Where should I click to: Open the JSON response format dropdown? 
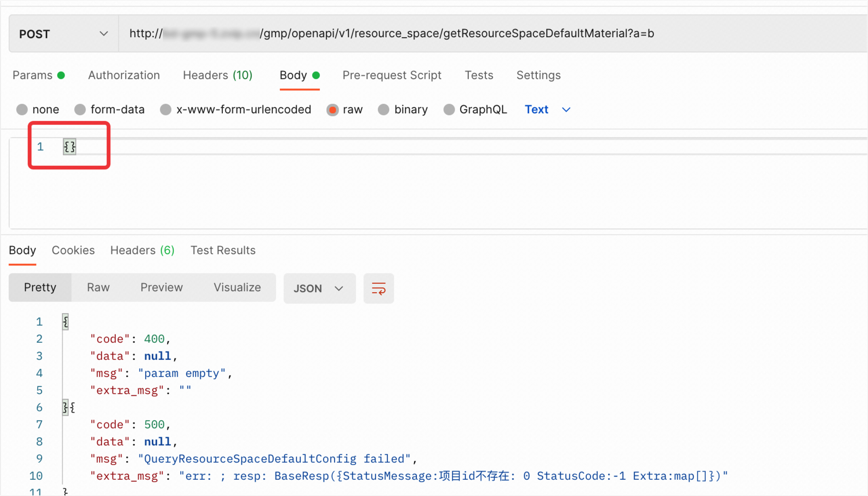(319, 288)
